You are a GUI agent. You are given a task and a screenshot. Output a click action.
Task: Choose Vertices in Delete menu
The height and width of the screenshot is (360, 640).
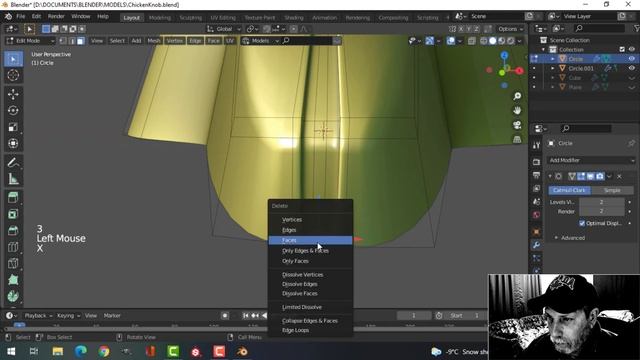pyautogui.click(x=292, y=220)
